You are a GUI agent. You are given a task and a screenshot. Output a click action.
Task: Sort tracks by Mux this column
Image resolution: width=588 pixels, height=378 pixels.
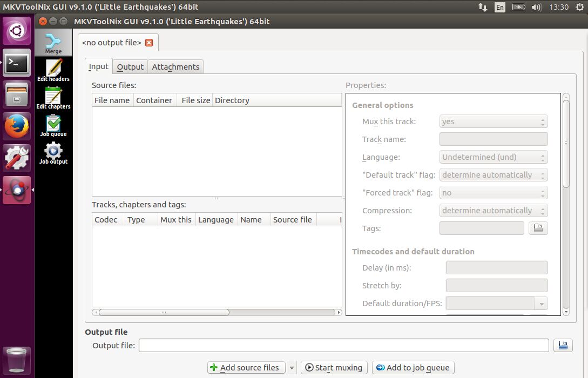click(x=177, y=220)
